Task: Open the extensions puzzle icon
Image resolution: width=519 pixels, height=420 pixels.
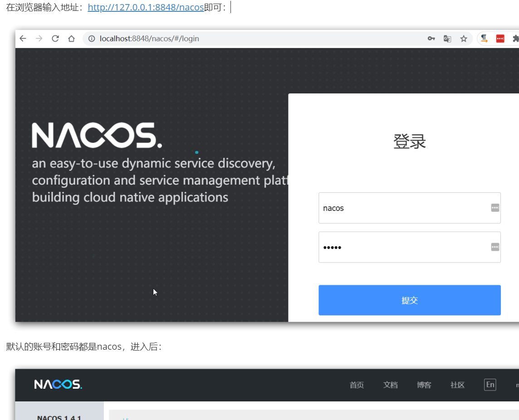Action: pos(515,39)
